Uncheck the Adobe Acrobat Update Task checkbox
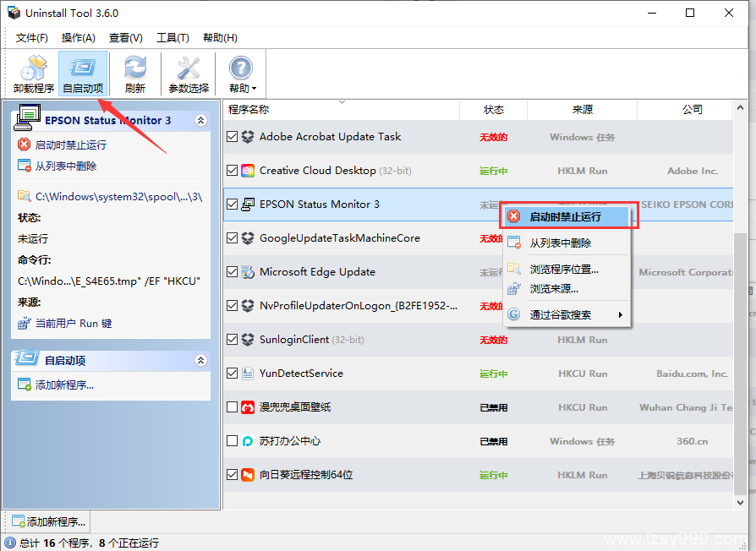Screen dimensions: 756x551 pos(233,137)
